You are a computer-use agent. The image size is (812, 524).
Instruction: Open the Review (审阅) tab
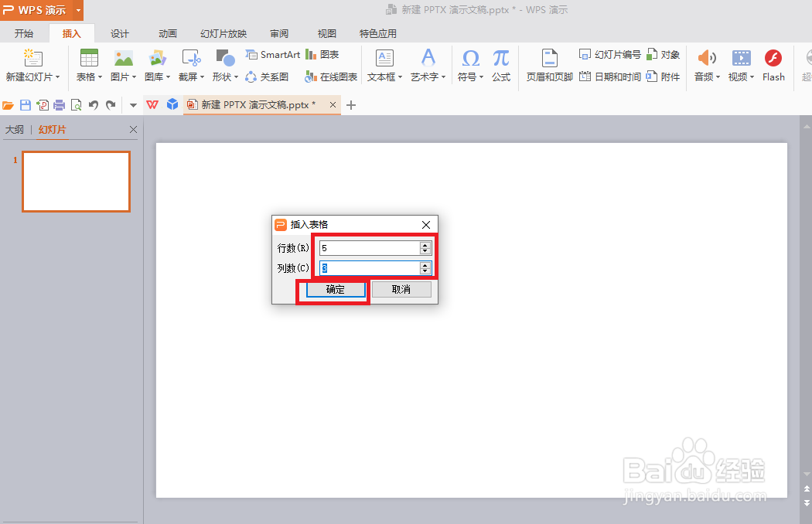(279, 34)
